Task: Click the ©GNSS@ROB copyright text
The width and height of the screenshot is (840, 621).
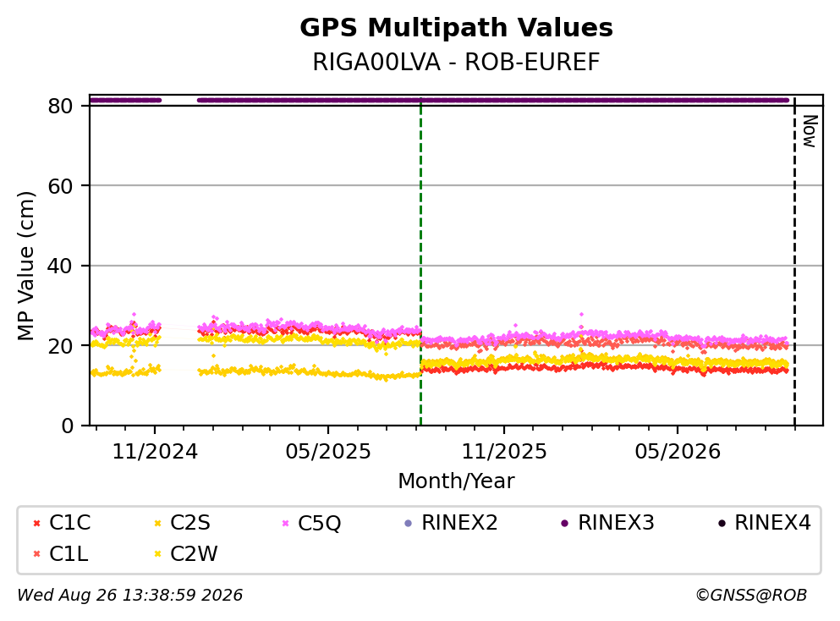Action: (x=751, y=596)
